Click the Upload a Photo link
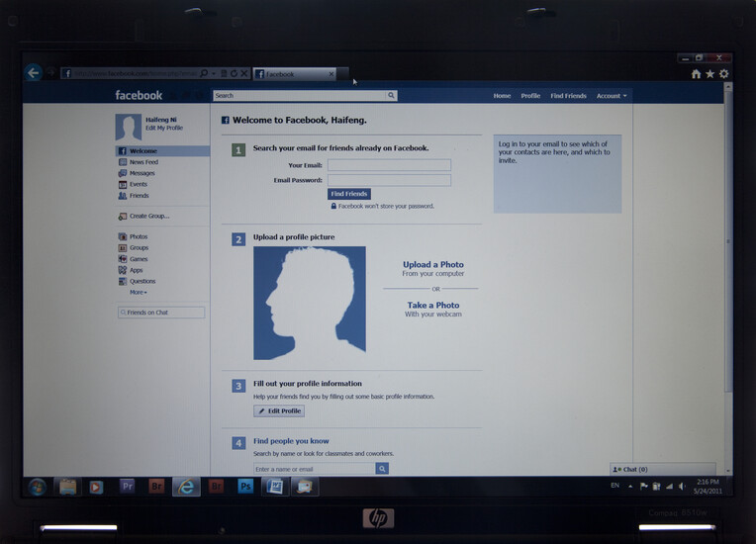756x544 pixels. click(x=433, y=264)
